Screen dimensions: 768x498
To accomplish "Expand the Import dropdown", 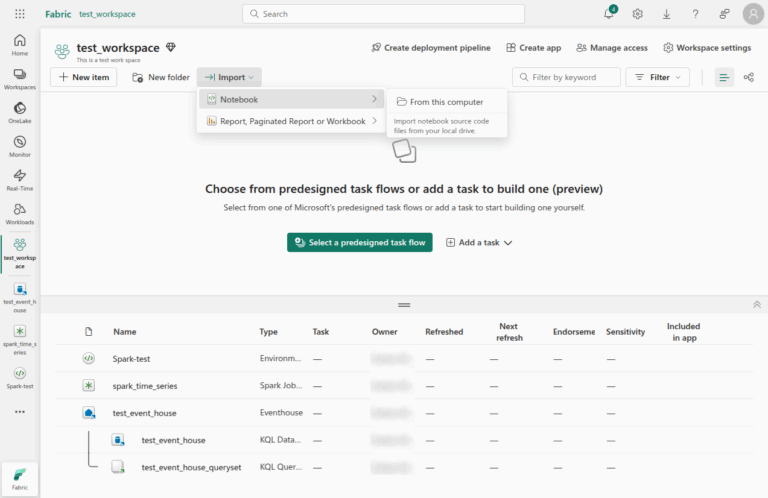I will point(229,77).
